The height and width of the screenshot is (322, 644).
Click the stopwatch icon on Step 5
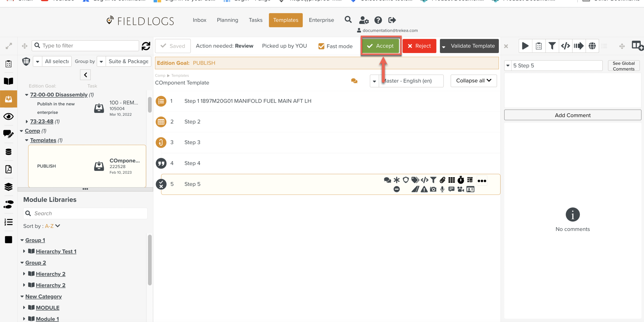(x=461, y=180)
